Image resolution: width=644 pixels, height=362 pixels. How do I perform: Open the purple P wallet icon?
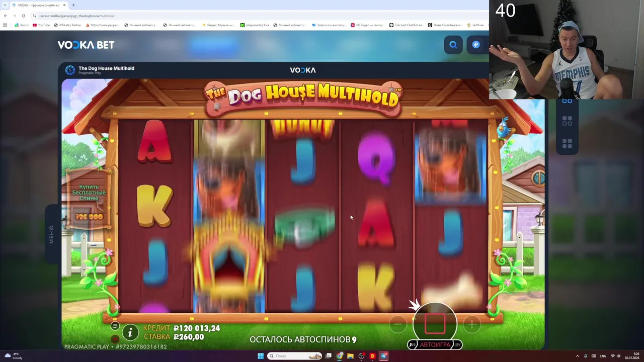(476, 45)
